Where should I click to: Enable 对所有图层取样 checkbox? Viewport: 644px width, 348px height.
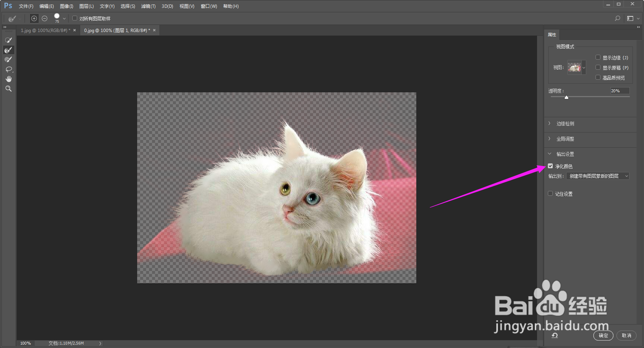tap(75, 18)
